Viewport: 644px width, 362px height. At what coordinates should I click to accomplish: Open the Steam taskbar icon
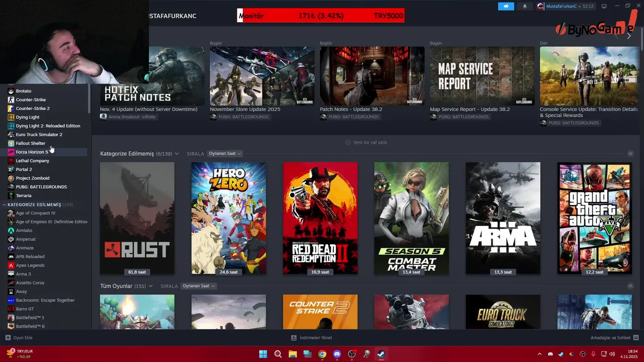381,354
